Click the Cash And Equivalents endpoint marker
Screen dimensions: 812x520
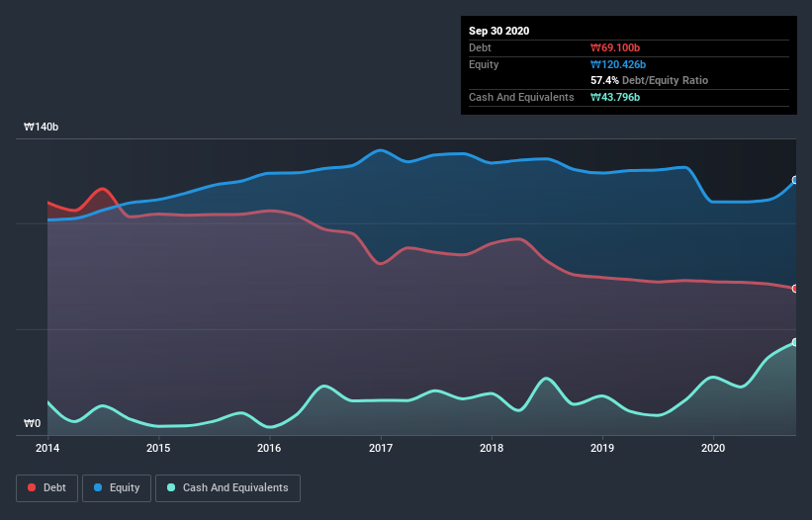point(795,342)
